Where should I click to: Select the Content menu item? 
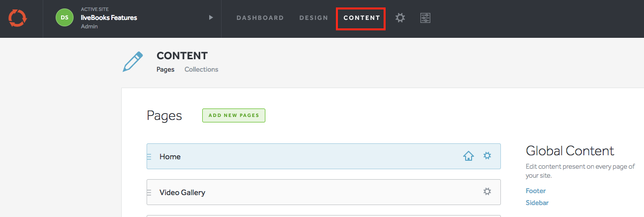[361, 18]
